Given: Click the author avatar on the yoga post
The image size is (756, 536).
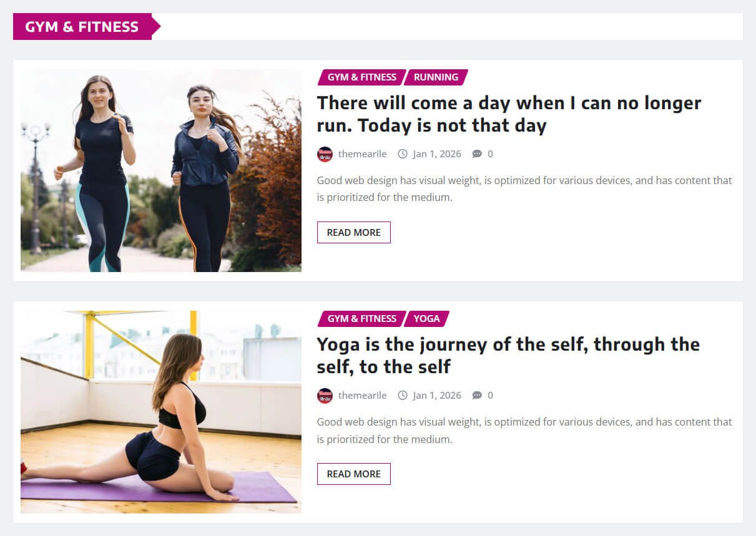Looking at the screenshot, I should pos(325,396).
